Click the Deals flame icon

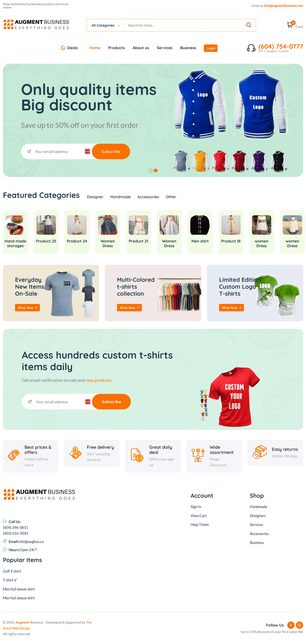[x=63, y=48]
